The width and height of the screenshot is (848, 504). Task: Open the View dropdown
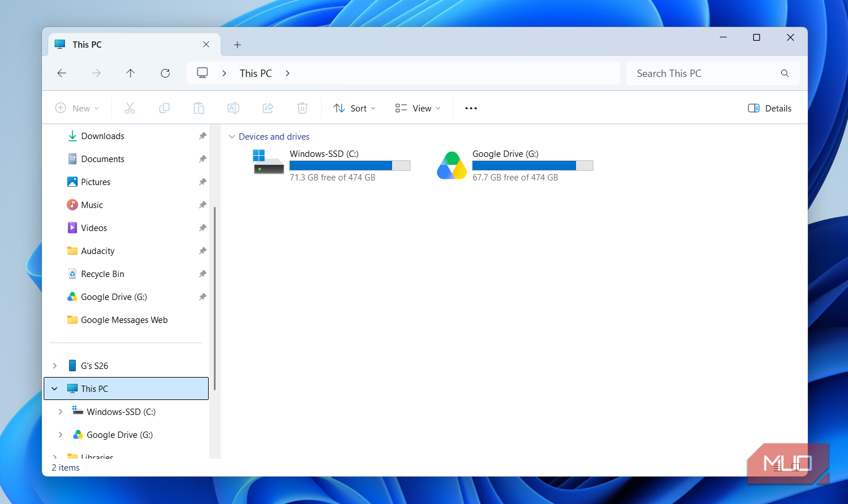tap(418, 108)
